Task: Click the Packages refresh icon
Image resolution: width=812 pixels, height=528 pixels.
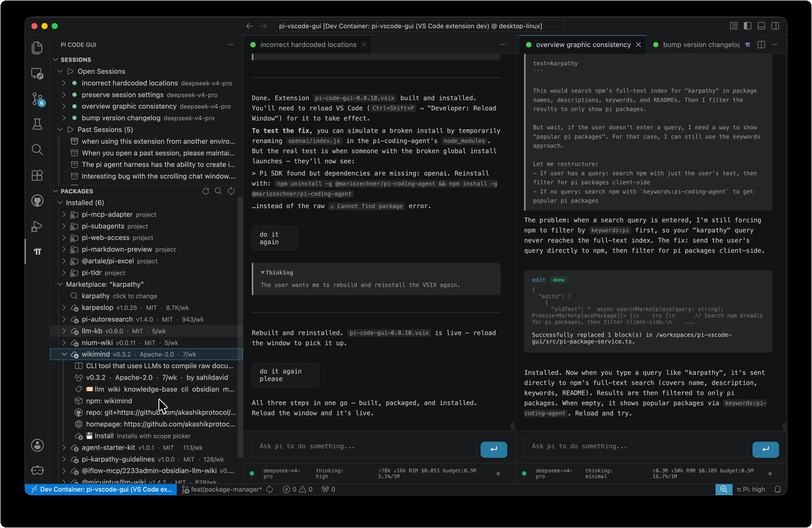Action: click(x=206, y=191)
